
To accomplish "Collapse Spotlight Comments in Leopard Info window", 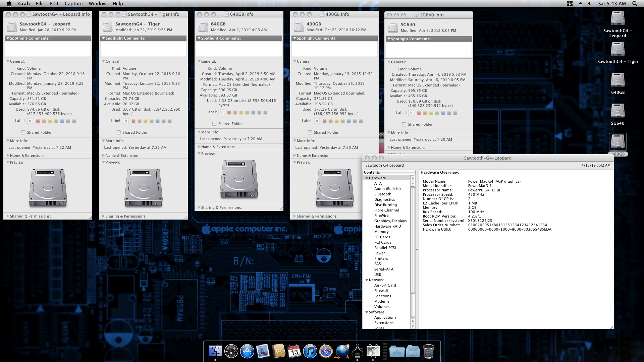I will click(8, 38).
